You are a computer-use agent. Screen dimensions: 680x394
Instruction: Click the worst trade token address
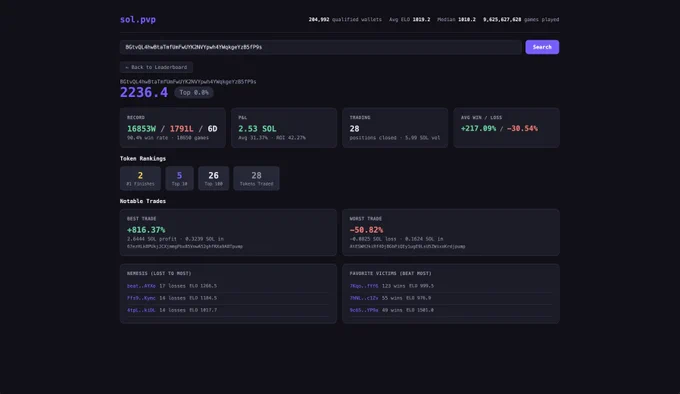407,247
